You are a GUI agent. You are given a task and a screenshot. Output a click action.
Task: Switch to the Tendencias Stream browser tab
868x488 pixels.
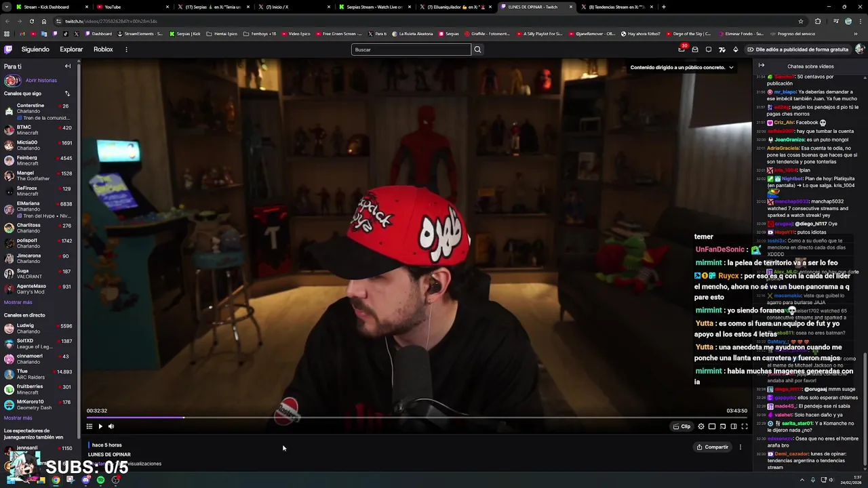click(617, 7)
